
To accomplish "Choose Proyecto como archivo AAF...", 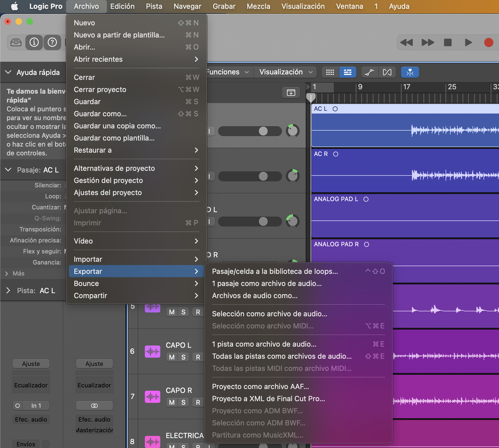I will pyautogui.click(x=299, y=387).
